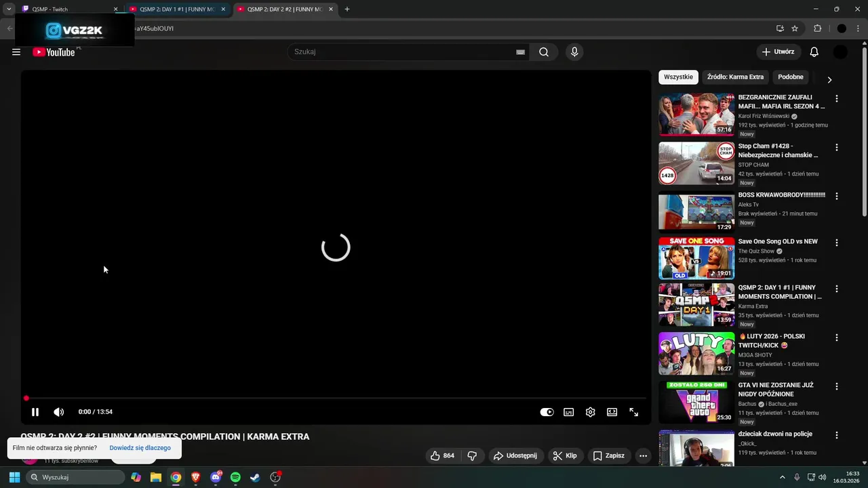Open options for Stop Cham #1428 video
Image resolution: width=868 pixels, height=488 pixels.
[x=837, y=148]
